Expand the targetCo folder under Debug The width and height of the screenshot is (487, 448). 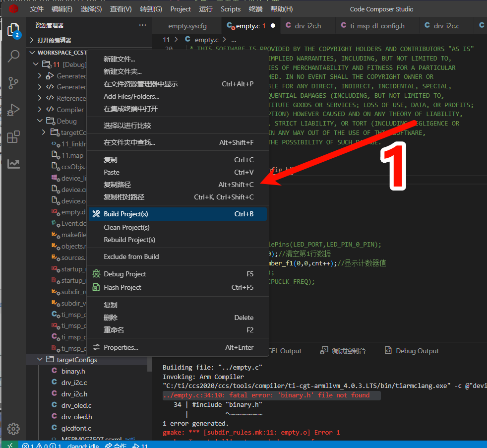pyautogui.click(x=44, y=132)
